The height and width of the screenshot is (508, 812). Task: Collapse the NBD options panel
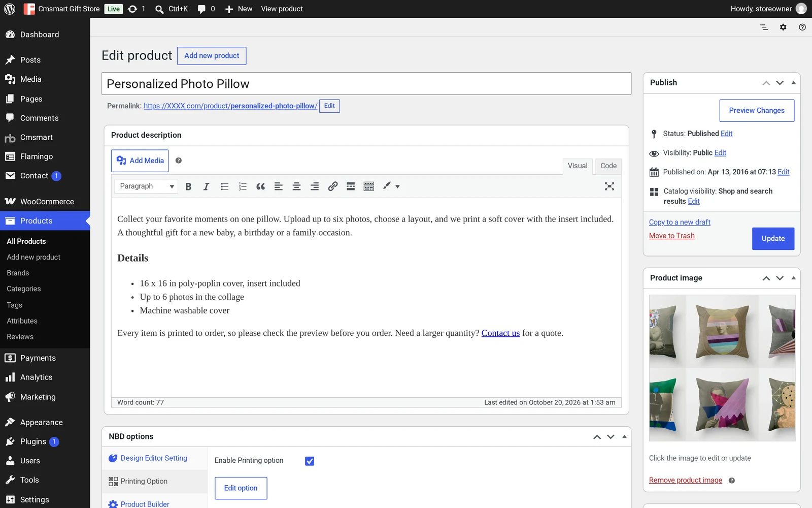(624, 436)
